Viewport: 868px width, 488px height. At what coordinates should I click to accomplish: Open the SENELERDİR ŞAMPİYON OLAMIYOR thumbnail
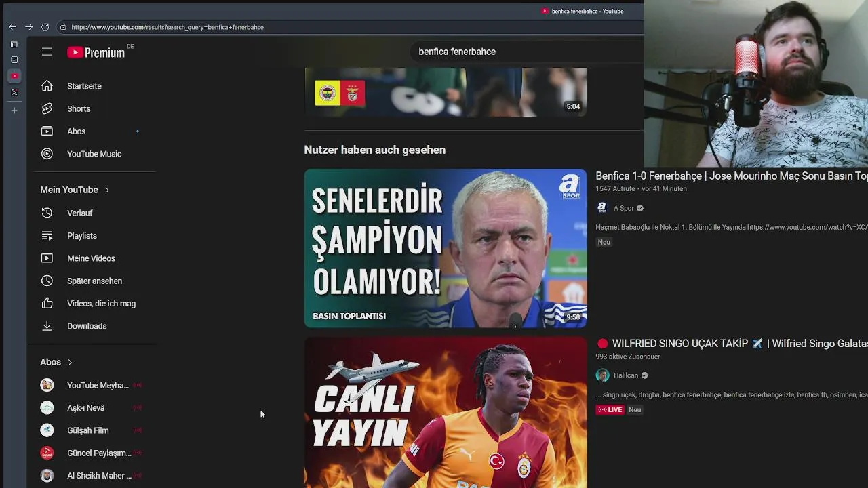[x=446, y=248]
